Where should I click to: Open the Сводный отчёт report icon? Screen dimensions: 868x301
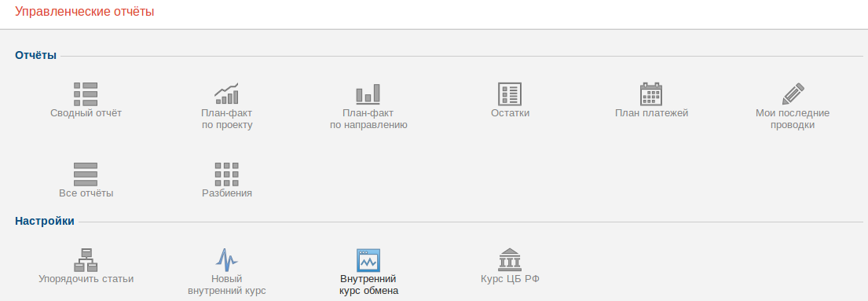coord(86,94)
